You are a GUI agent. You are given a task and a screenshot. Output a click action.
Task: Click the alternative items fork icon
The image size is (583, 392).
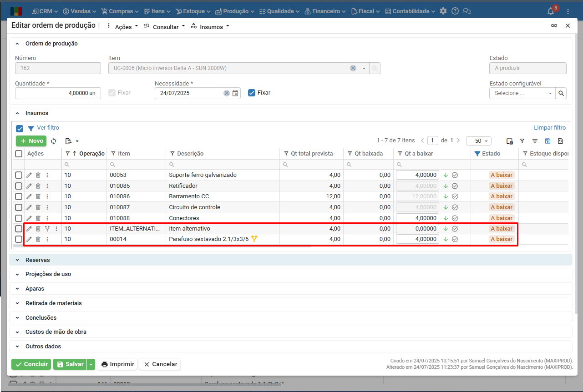47,229
